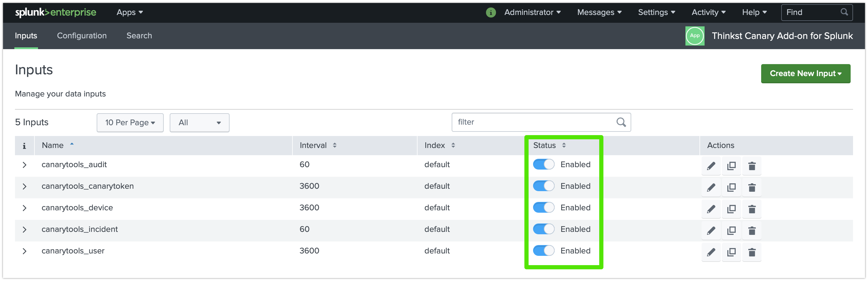The image size is (868, 281).
Task: Clone the canarytools_device input
Action: coord(731,209)
